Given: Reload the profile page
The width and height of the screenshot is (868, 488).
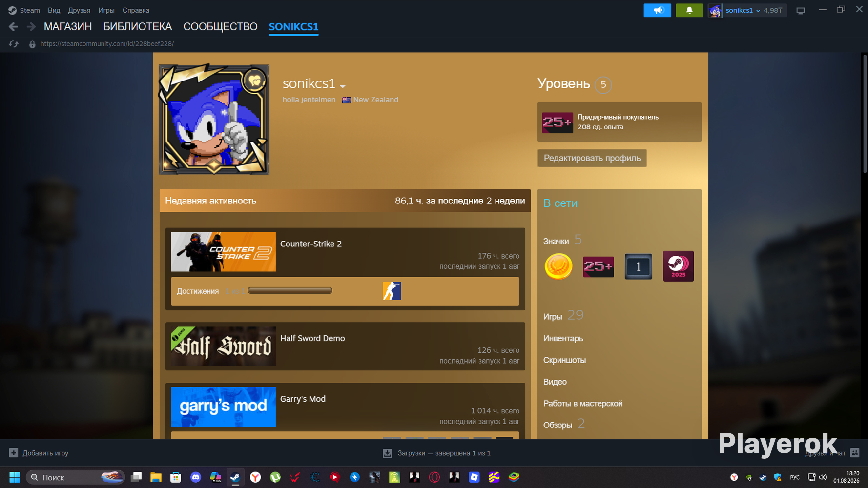Looking at the screenshot, I should pyautogui.click(x=14, y=44).
